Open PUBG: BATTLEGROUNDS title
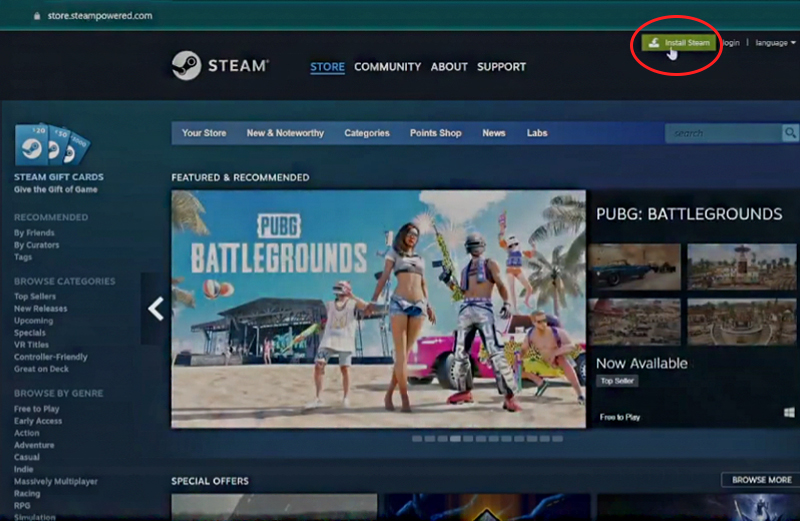This screenshot has width=800, height=521. pyautogui.click(x=689, y=214)
